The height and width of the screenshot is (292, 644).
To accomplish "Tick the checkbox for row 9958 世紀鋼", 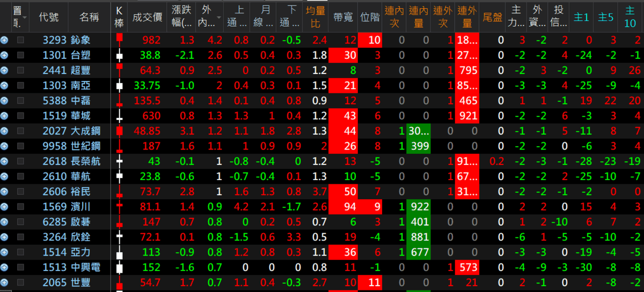I will (20, 146).
